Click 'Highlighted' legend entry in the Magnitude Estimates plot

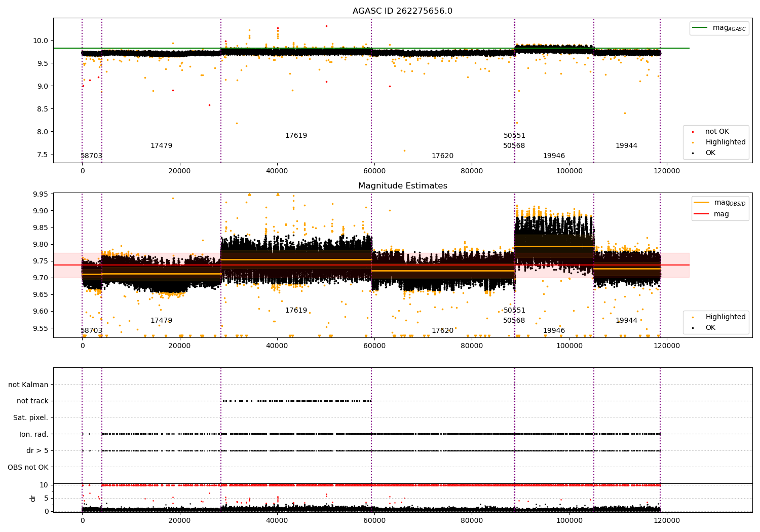tap(726, 317)
